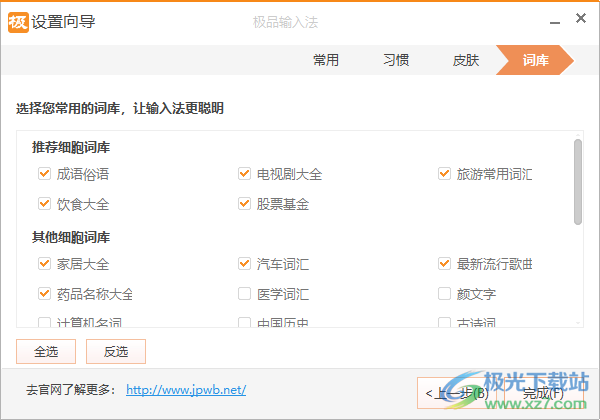Enable the 计算机名词 dictionary
The image size is (600, 420).
pyautogui.click(x=44, y=322)
